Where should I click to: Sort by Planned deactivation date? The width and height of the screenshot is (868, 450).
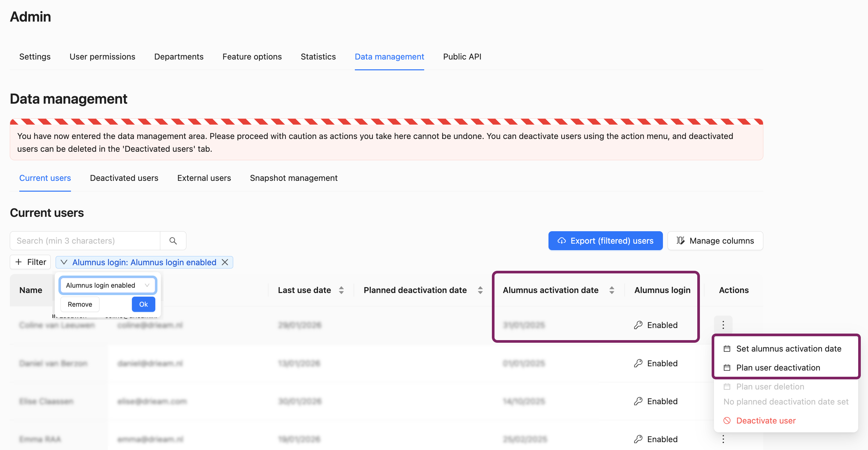[x=480, y=290]
